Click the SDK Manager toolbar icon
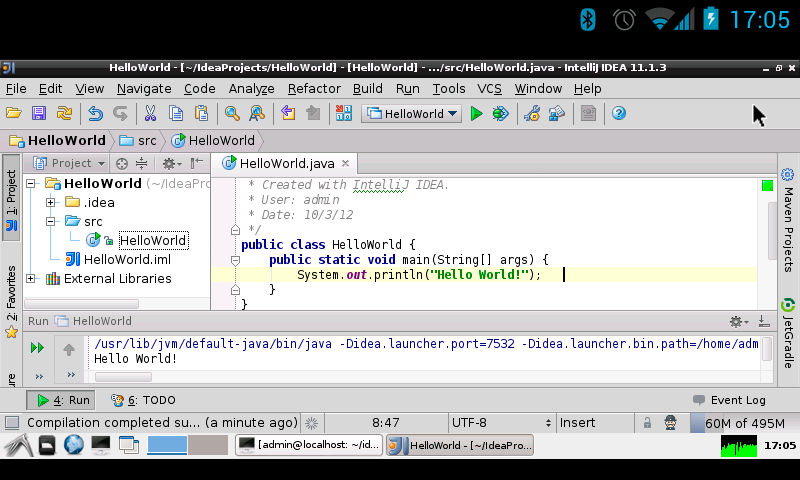The width and height of the screenshot is (800, 480). [x=588, y=113]
